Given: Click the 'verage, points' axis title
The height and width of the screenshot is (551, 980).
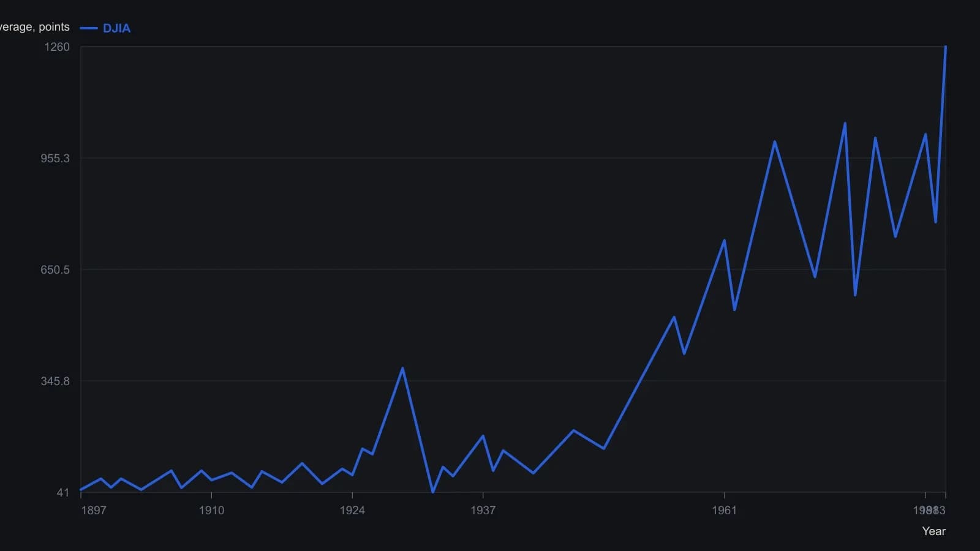Looking at the screenshot, I should pos(35,27).
